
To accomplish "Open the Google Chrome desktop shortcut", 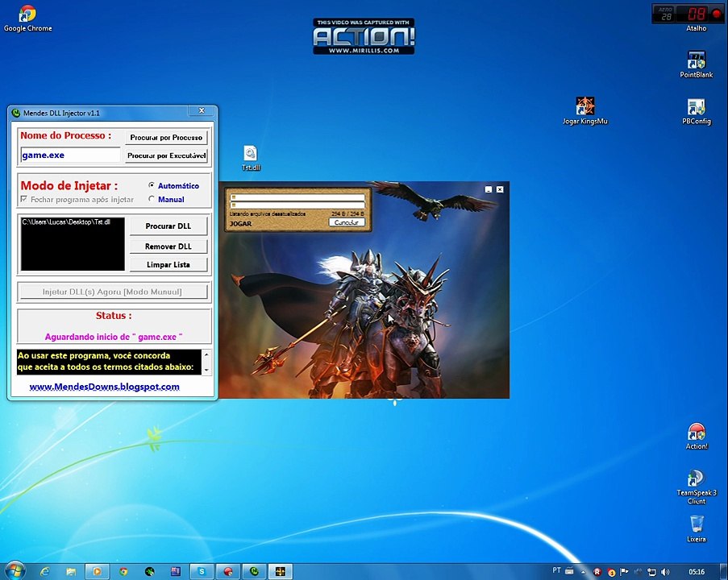I will 27,19.
